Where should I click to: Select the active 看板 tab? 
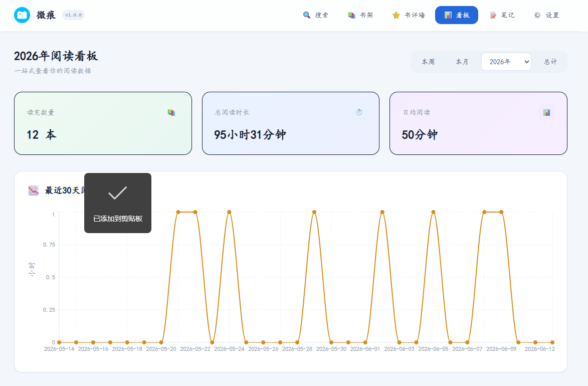[456, 15]
